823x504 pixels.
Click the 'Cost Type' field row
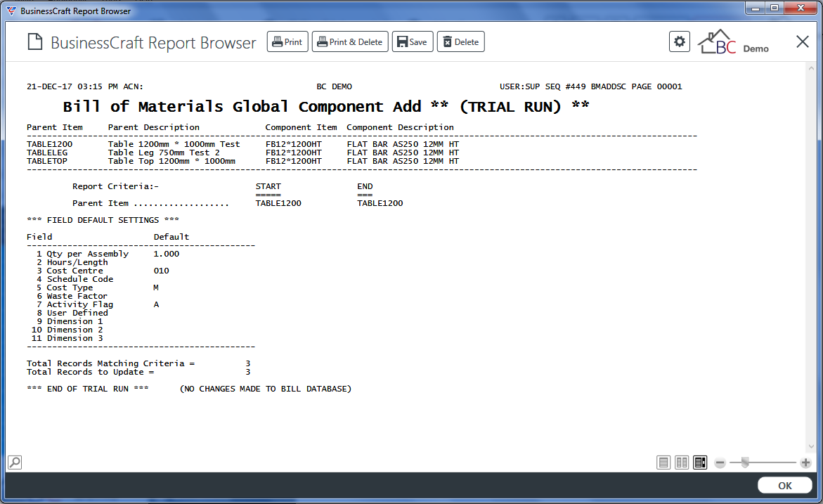click(98, 287)
